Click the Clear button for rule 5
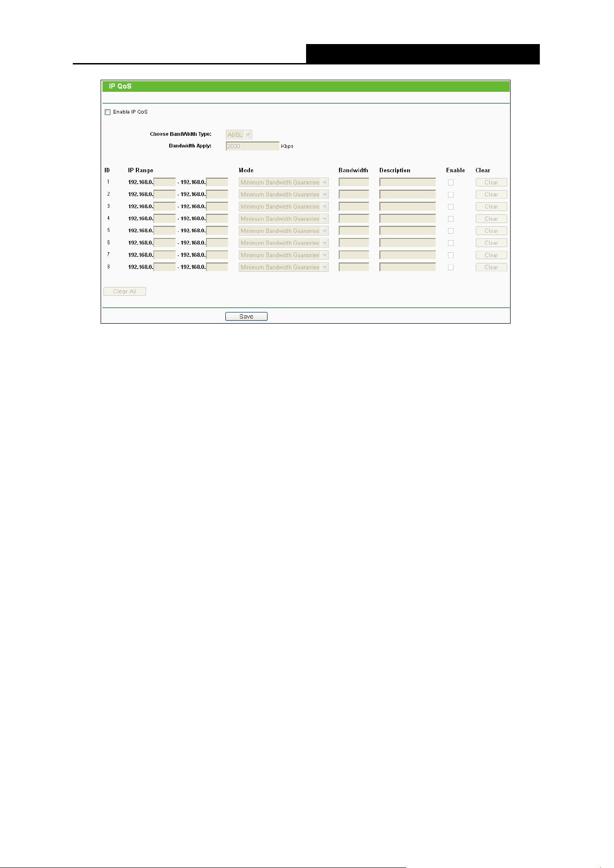The height and width of the screenshot is (868, 614). click(491, 231)
